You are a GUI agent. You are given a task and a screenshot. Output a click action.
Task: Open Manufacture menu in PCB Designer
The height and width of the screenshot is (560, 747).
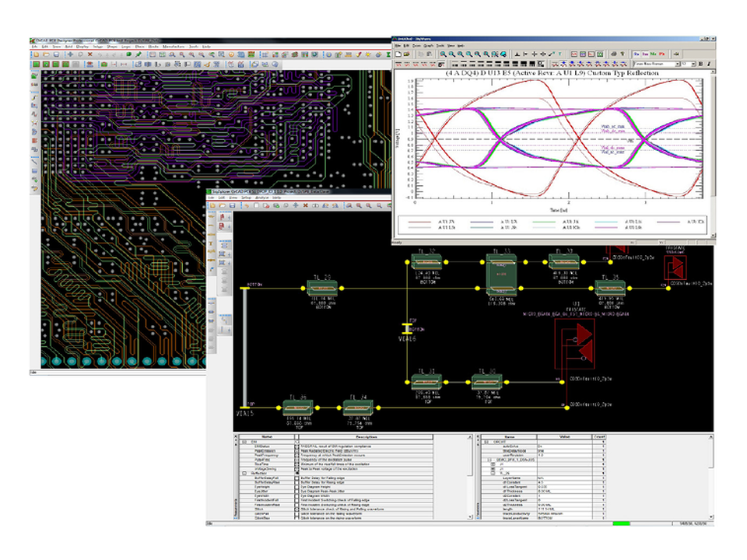pyautogui.click(x=173, y=47)
